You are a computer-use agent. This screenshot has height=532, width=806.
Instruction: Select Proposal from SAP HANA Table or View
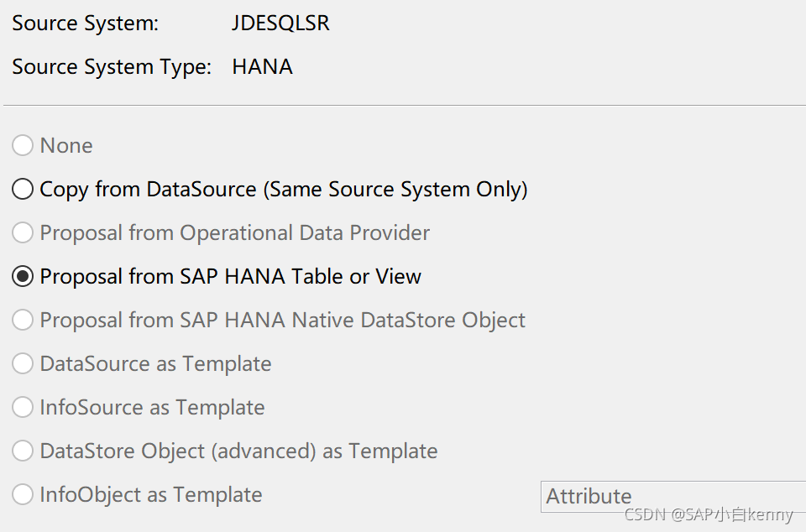pos(23,277)
